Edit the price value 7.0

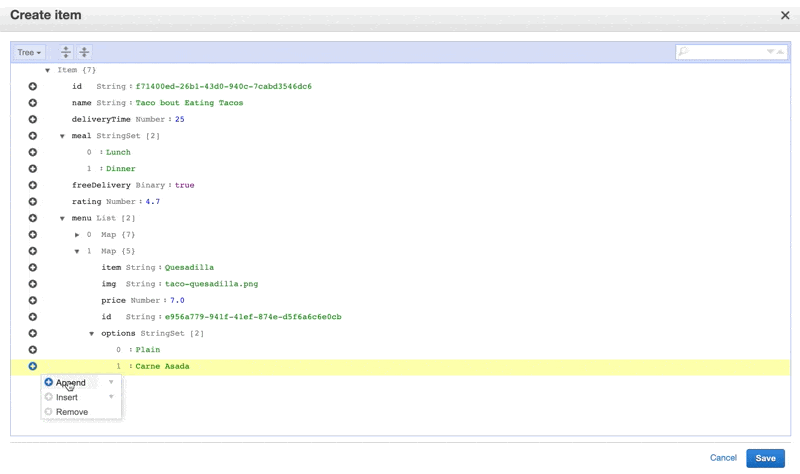177,300
